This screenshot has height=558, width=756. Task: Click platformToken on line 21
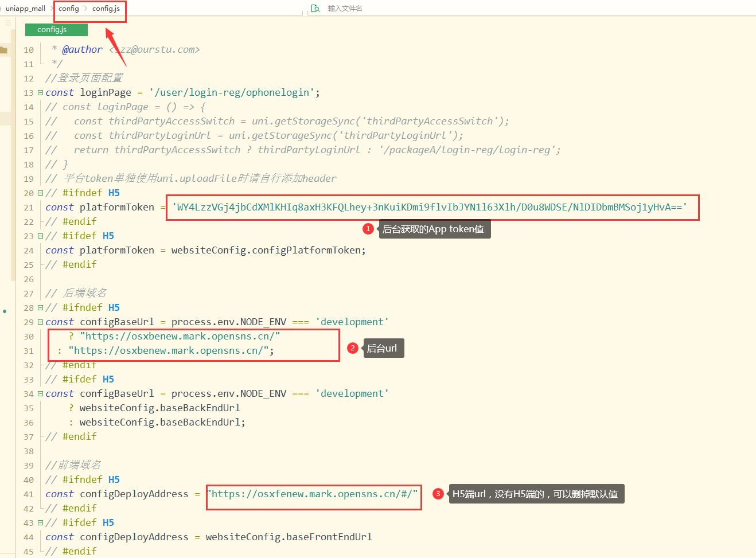pos(117,207)
